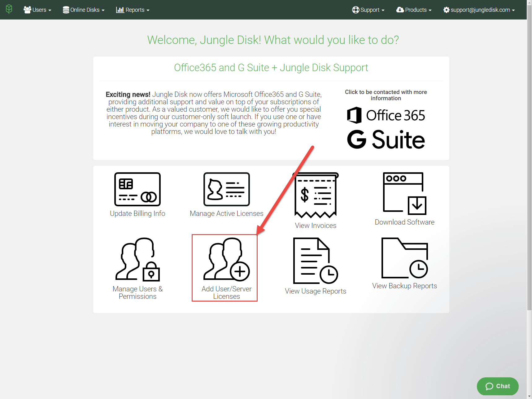Screen dimensions: 532x399
Task: Click the scrollbar down arrow
Action: tap(529, 396)
